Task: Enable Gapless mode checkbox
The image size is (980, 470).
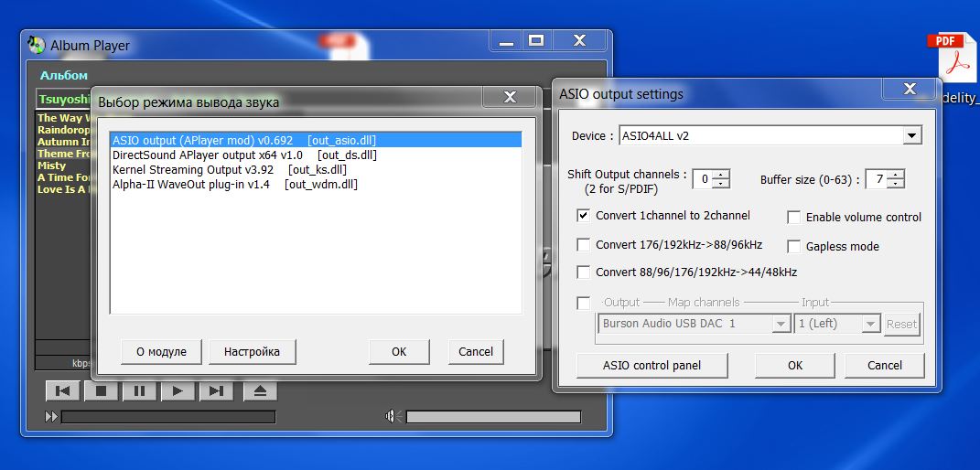Action: [793, 247]
